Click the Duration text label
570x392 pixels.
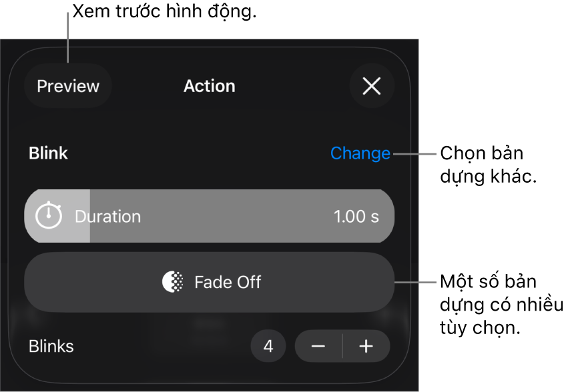(x=107, y=217)
